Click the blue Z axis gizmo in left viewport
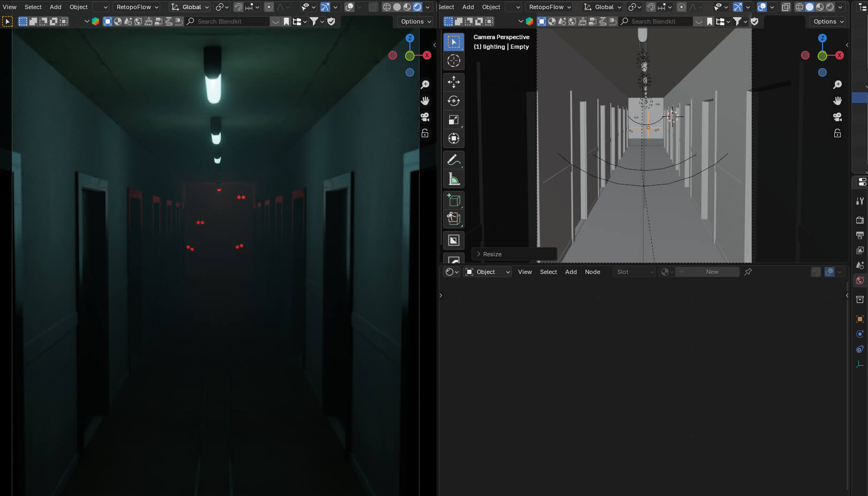Viewport: 868px width, 496px height. 410,38
